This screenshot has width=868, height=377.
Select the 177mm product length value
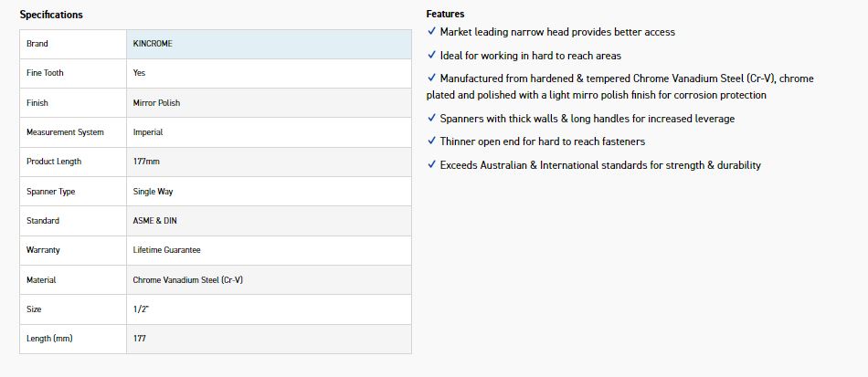pyautogui.click(x=145, y=162)
